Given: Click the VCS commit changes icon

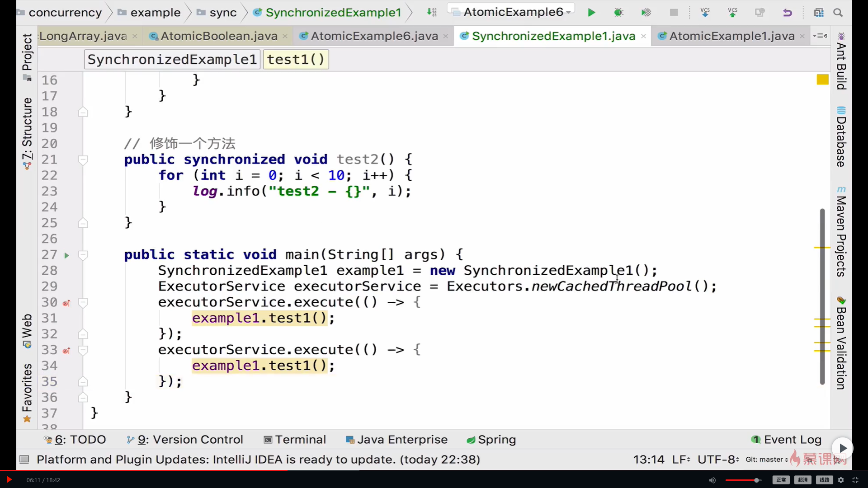Looking at the screenshot, I should click(x=732, y=13).
